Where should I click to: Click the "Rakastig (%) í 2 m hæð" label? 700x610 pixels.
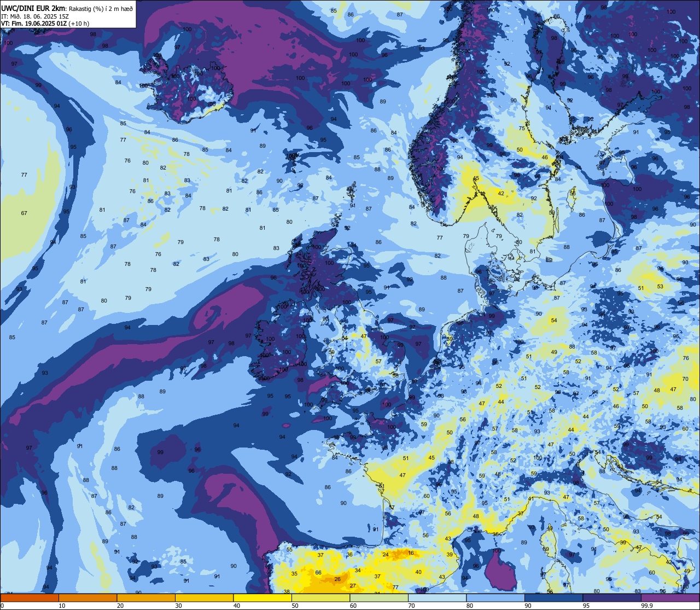[x=101, y=8]
